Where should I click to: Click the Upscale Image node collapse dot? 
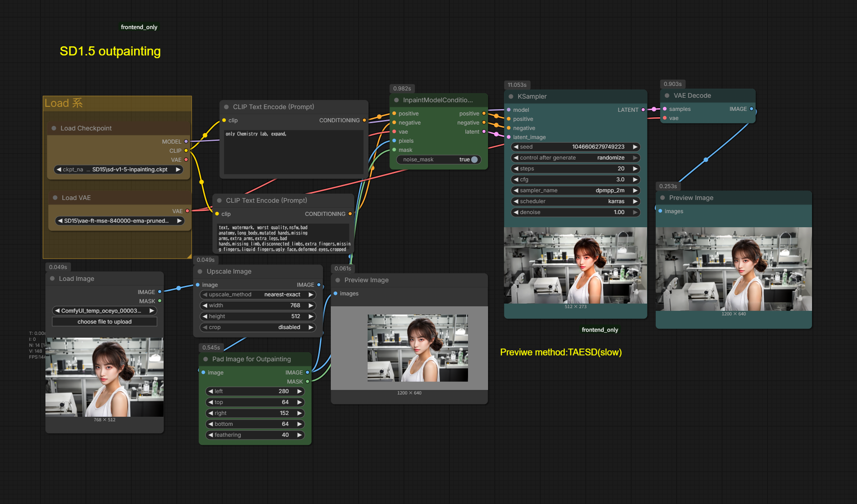200,271
